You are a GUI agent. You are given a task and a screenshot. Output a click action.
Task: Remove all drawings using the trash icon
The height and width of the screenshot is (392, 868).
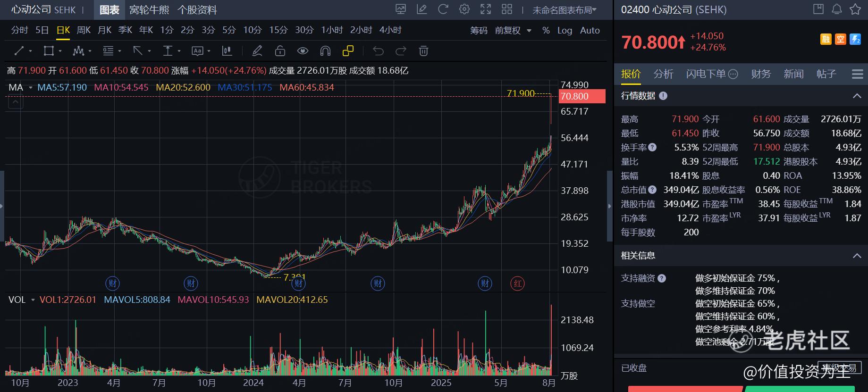point(423,50)
